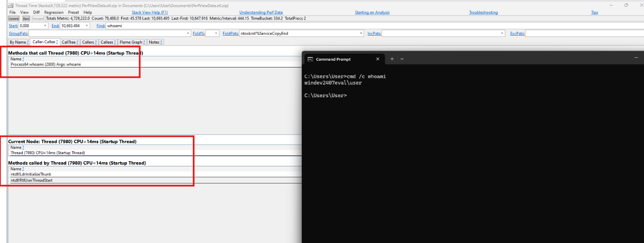Open the IncPats dropdown list
Image resolution: width=644 pixels, height=243 pixels.
tap(502, 34)
